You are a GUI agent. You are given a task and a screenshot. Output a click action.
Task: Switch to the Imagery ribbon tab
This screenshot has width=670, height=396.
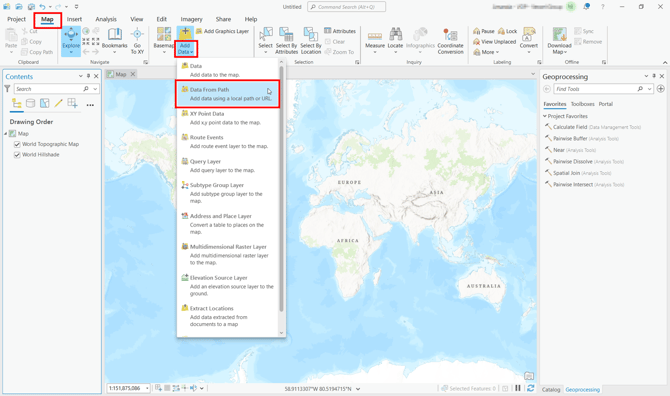[x=191, y=19]
